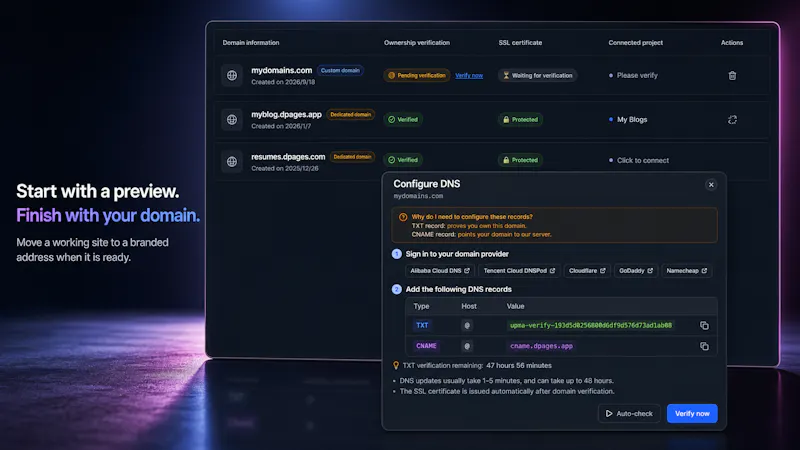Select the resumes.dpages.com domain name
800x450 pixels.
[x=288, y=157]
